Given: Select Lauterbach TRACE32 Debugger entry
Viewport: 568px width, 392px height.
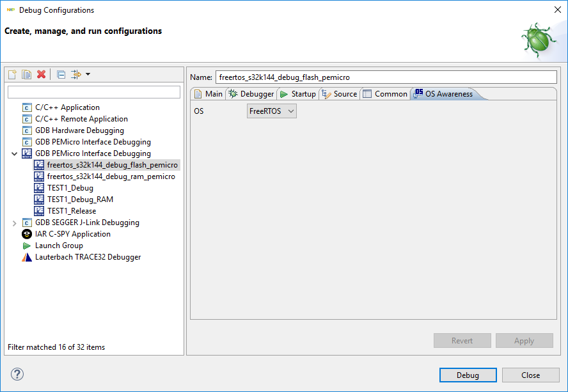Looking at the screenshot, I should 88,257.
